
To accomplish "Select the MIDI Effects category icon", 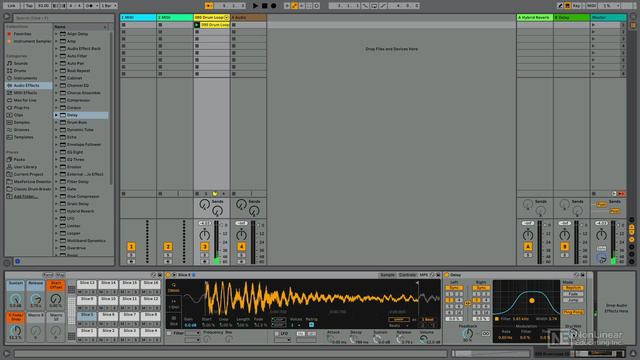I will click(x=9, y=93).
